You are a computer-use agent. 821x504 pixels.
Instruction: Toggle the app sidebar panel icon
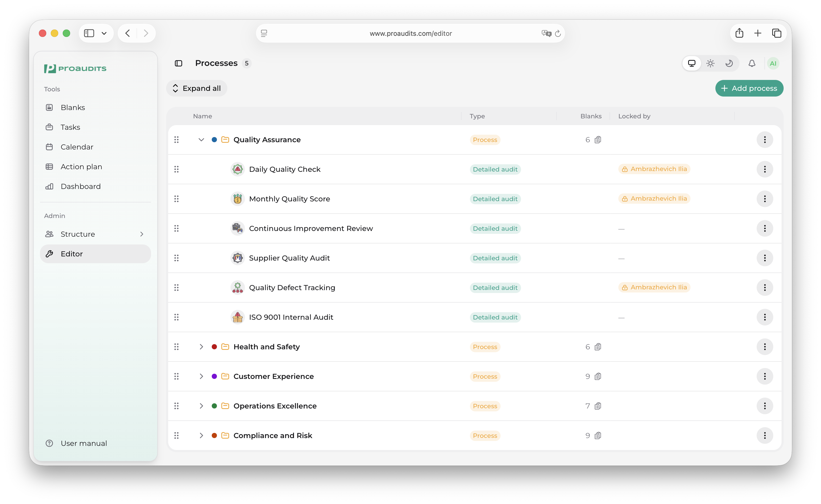179,63
